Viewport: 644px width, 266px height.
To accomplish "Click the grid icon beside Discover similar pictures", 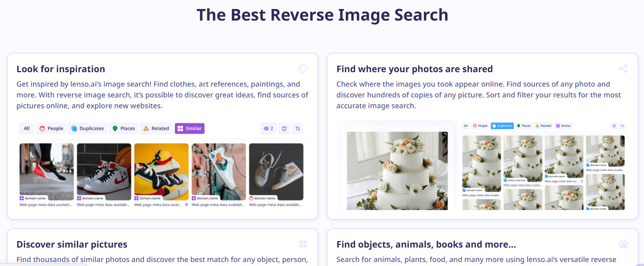I will click(303, 244).
